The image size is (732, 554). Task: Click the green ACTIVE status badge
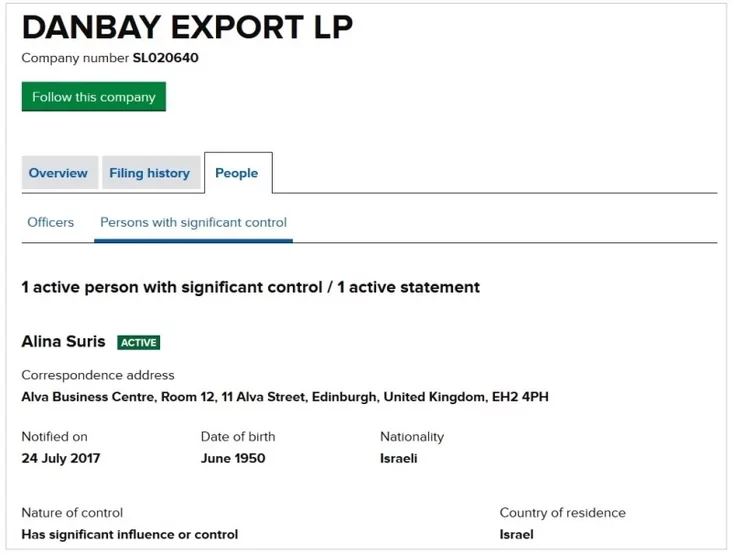coord(138,342)
